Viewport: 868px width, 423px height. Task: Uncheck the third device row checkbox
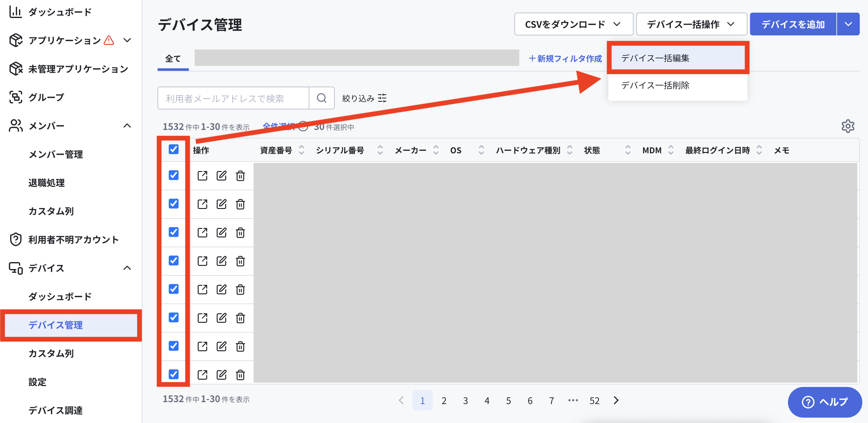(174, 232)
